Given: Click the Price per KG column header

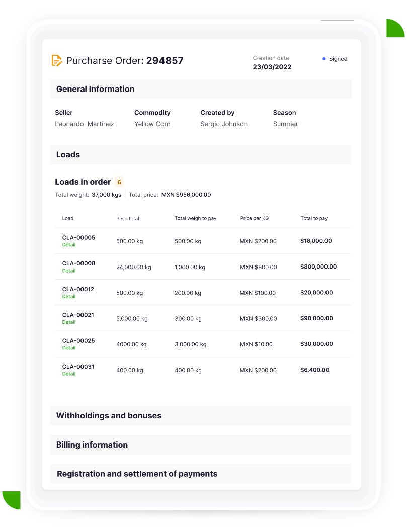Looking at the screenshot, I should [254, 218].
